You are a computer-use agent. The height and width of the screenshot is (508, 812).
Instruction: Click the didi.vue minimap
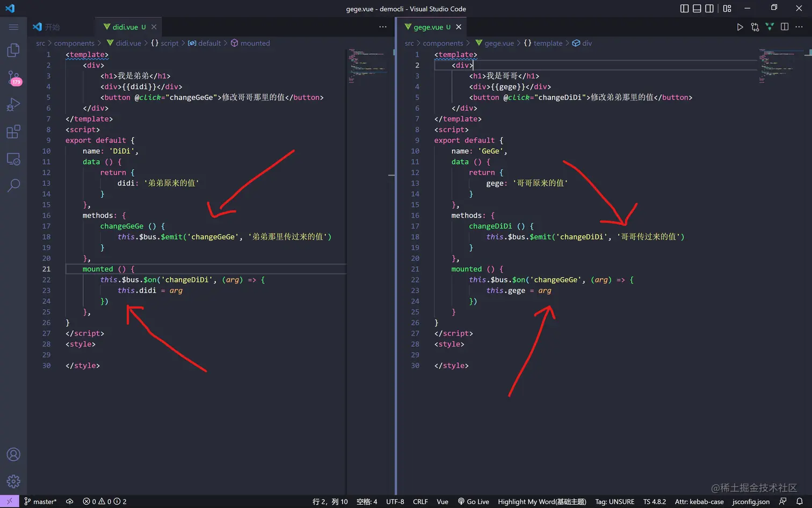point(367,66)
